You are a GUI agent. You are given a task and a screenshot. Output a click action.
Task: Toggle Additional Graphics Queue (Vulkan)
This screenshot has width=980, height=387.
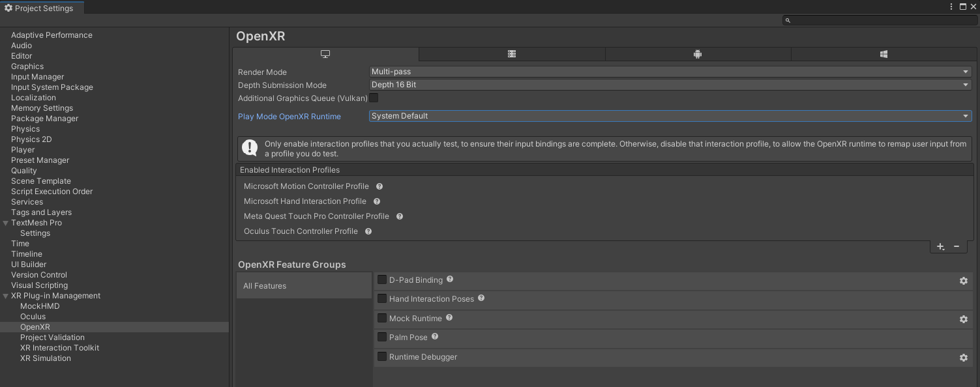pos(374,98)
